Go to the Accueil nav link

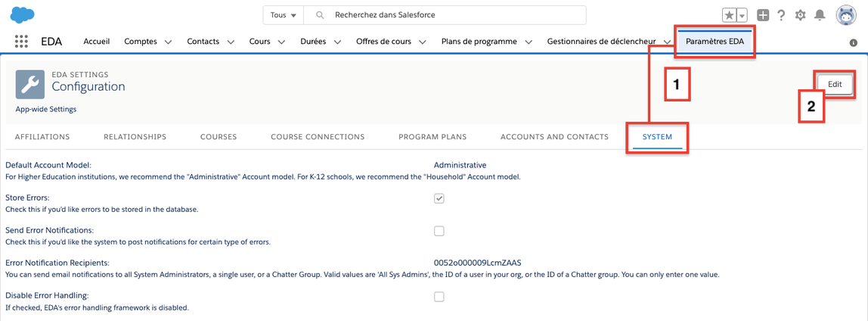tap(97, 42)
